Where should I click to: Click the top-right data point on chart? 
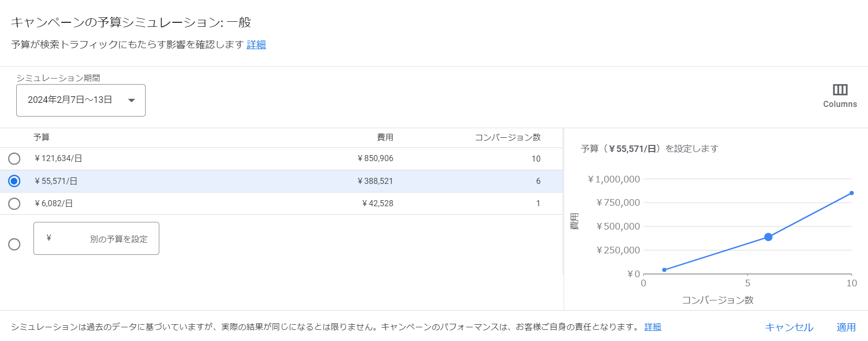[x=851, y=193]
